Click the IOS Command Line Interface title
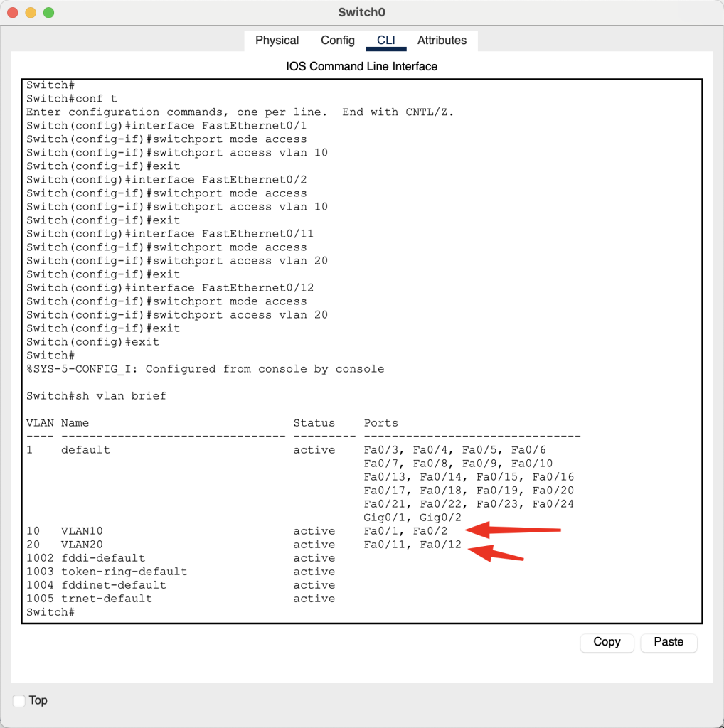724x728 pixels. point(361,65)
